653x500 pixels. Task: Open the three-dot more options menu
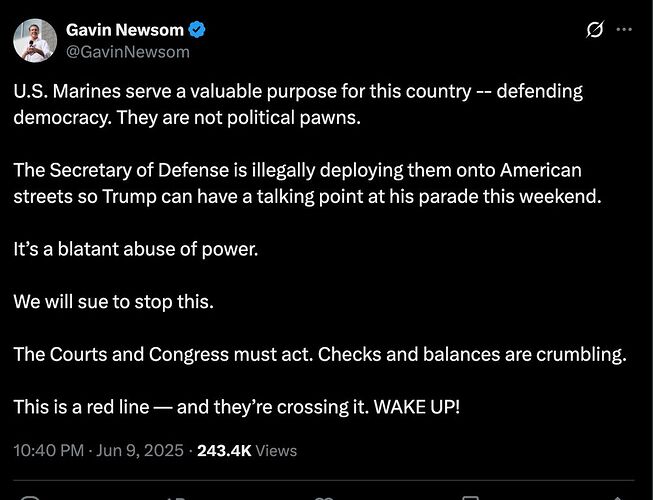(x=624, y=30)
